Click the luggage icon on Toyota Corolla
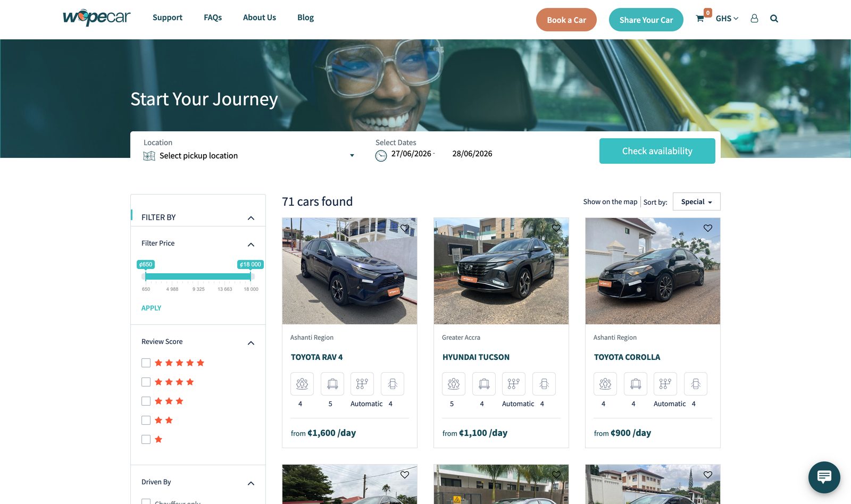The image size is (851, 504). click(x=636, y=384)
